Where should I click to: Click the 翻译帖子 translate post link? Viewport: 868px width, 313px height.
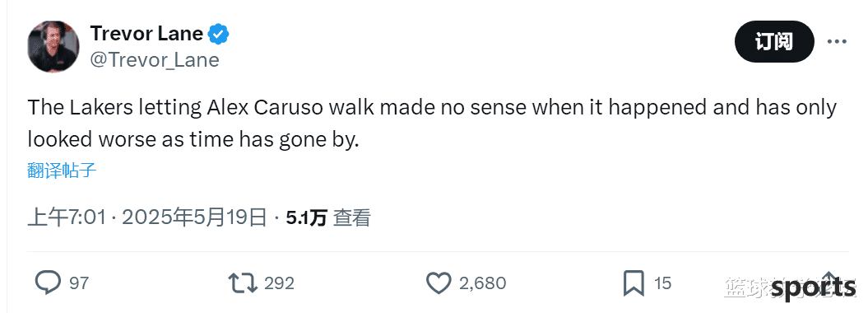62,170
